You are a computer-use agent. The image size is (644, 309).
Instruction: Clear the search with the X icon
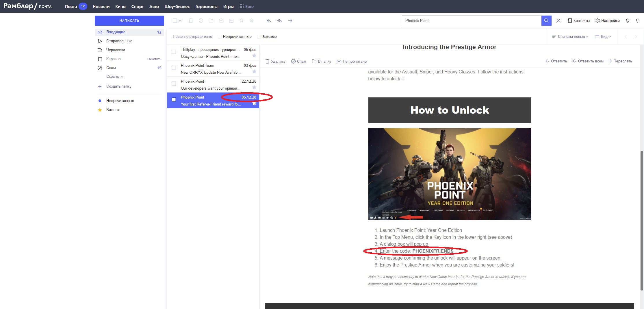[558, 21]
